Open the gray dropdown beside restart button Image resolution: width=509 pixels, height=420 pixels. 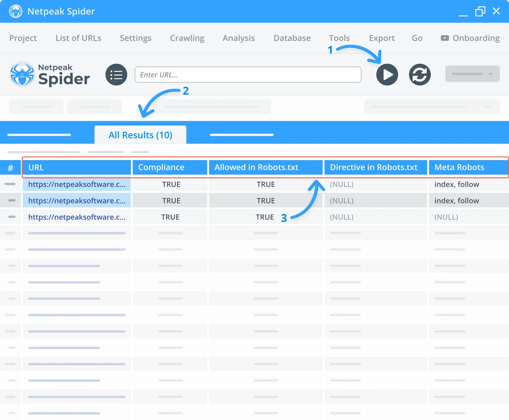click(x=472, y=74)
